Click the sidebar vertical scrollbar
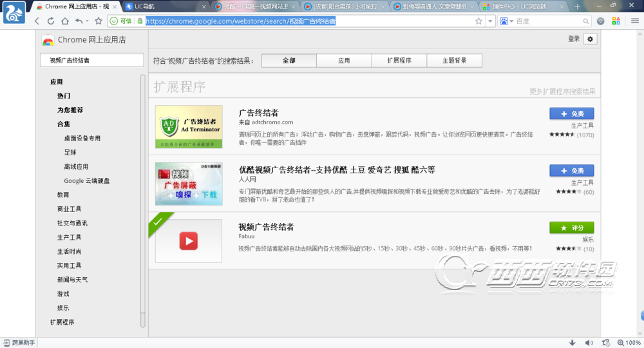The width and height of the screenshot is (644, 348). click(142, 200)
